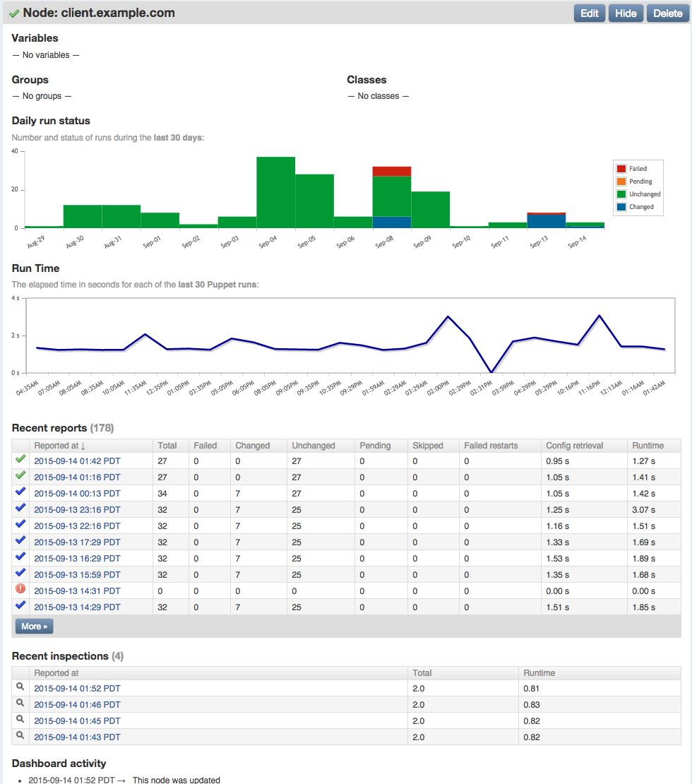Image resolution: width=692 pixels, height=784 pixels.
Task: Click the magnifying glass on the 01:52 inspection
Action: [x=20, y=686]
